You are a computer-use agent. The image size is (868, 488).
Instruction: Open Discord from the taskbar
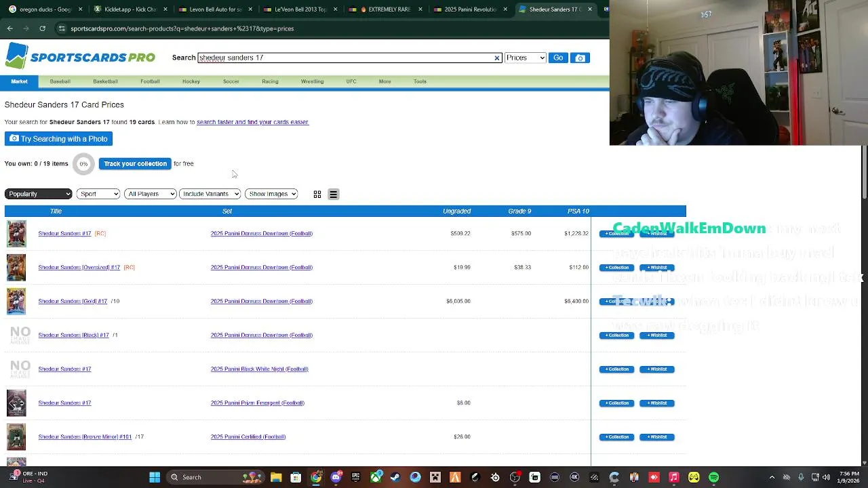(x=336, y=477)
